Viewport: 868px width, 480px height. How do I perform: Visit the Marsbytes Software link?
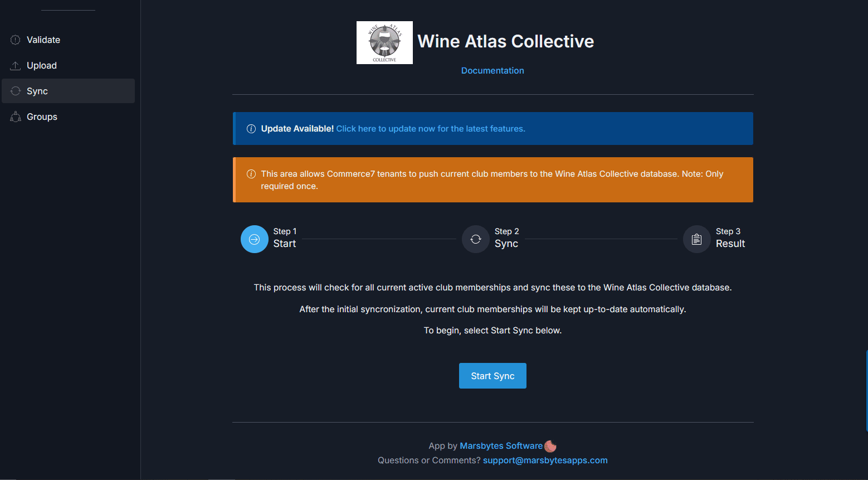click(501, 446)
